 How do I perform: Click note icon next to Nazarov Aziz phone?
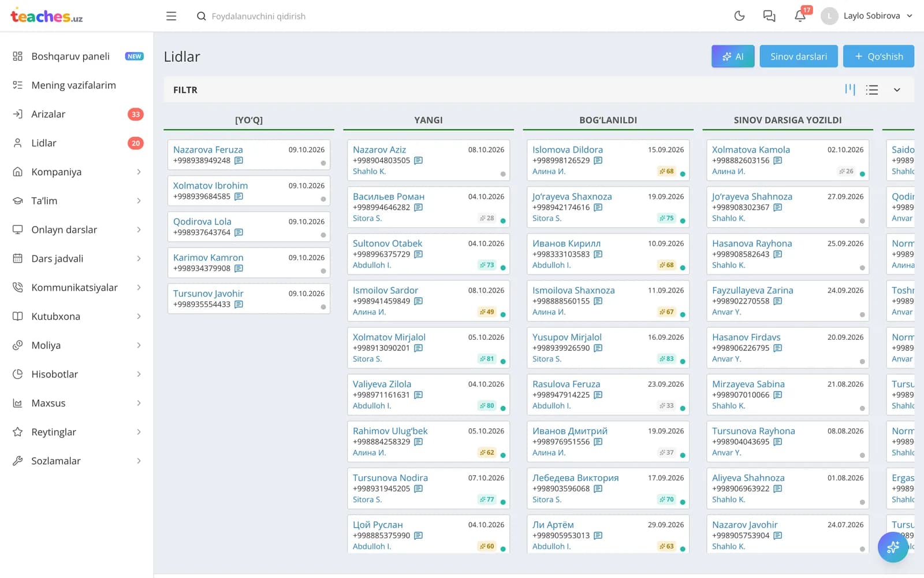(x=419, y=161)
